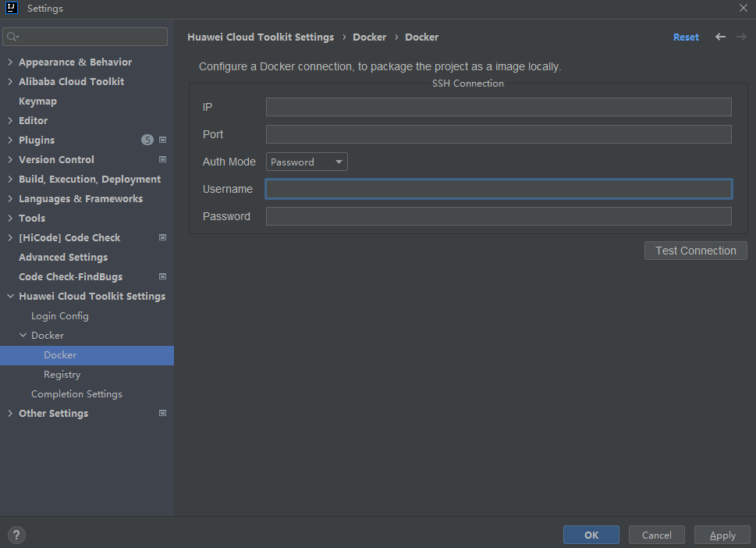Click the forward arrow navigation icon
This screenshot has height=548, width=756.
[x=741, y=37]
